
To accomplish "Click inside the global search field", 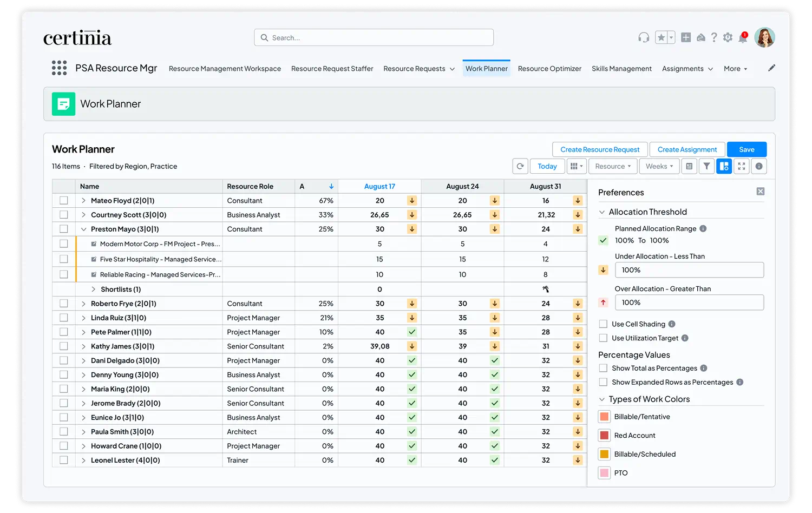I will pos(374,37).
